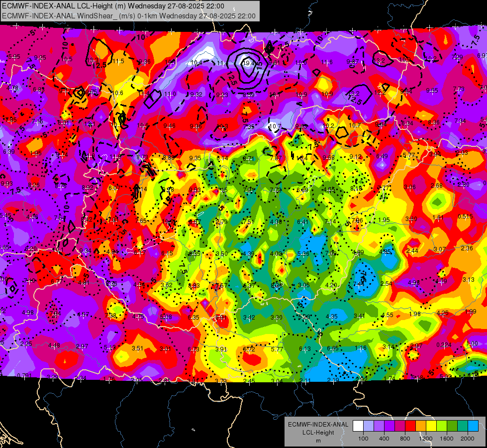Click the legend scale label 1600
Image resolution: width=487 pixels, height=448 pixels.
tap(447, 439)
